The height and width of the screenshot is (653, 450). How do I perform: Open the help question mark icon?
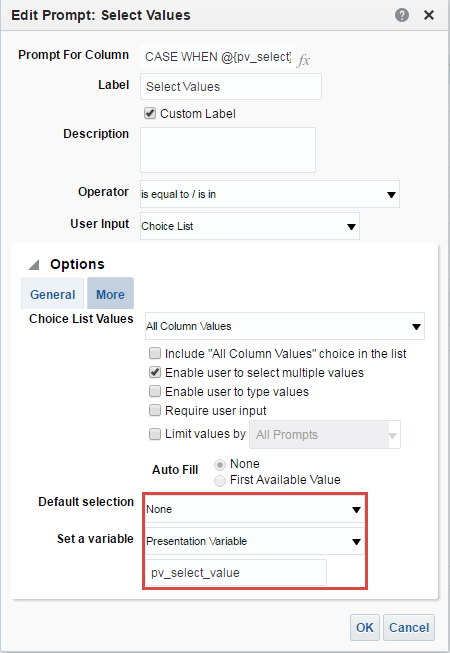pos(402,15)
